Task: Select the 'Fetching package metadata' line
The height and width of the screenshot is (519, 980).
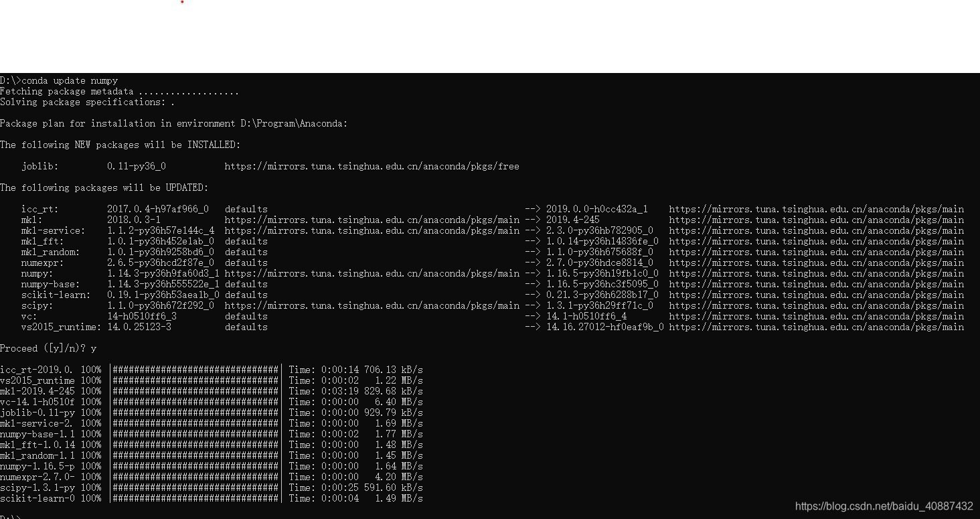Action: tap(119, 91)
